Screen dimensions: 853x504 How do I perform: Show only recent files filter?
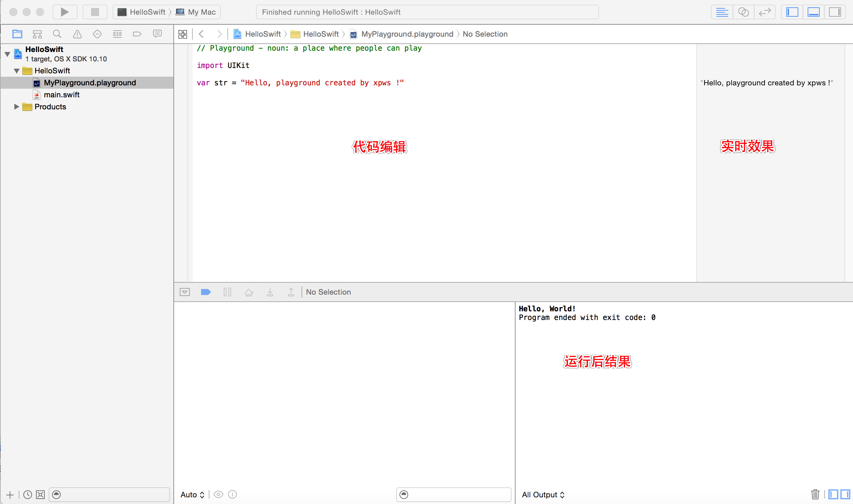point(28,494)
